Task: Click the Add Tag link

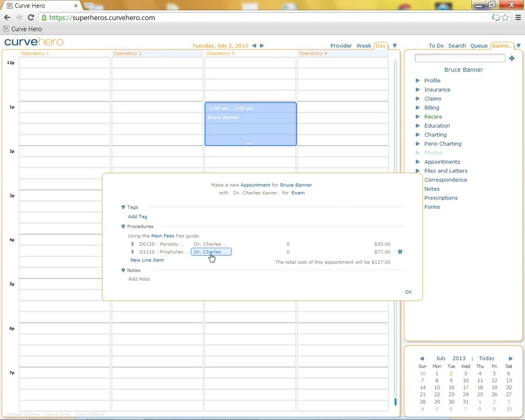Action: click(138, 216)
